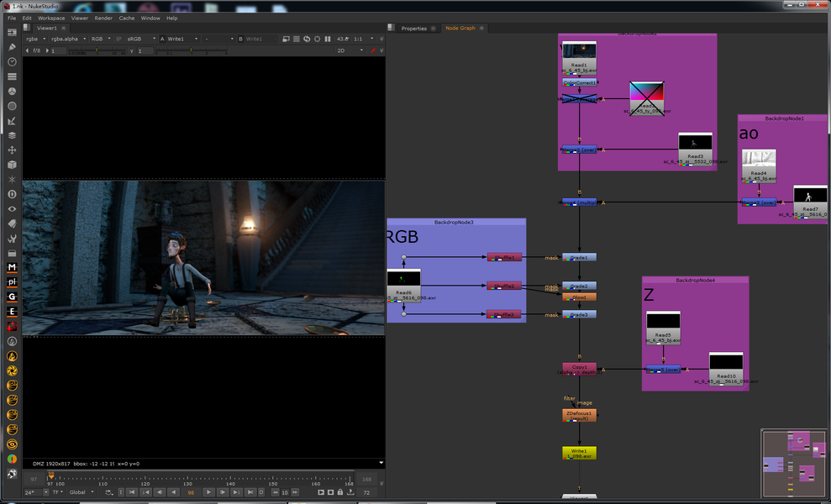Adjust the viewer gamma Y slider

[192, 51]
